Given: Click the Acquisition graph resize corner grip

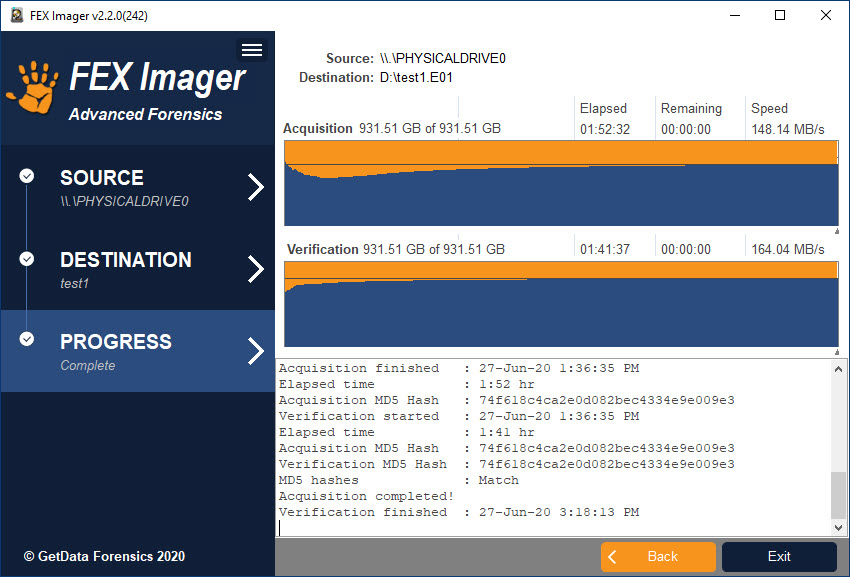Looking at the screenshot, I should pyautogui.click(x=836, y=231).
